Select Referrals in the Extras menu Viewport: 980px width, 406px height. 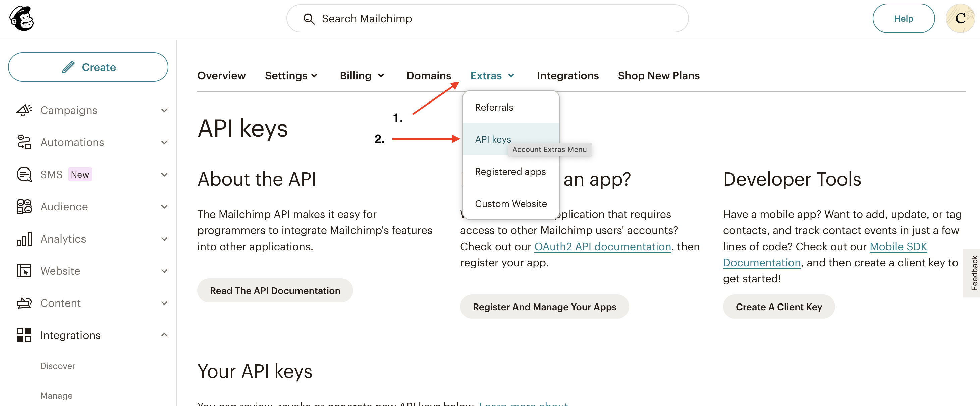click(493, 107)
